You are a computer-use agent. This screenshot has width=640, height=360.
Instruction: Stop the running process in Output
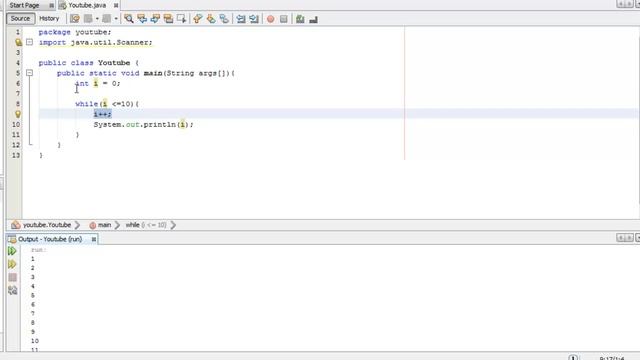tap(12, 278)
